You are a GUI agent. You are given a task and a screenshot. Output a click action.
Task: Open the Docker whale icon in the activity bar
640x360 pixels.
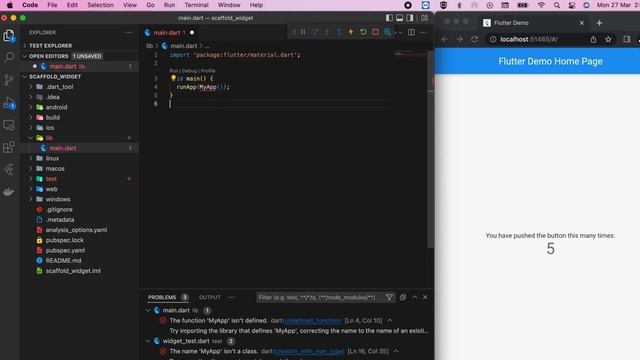[x=9, y=191]
